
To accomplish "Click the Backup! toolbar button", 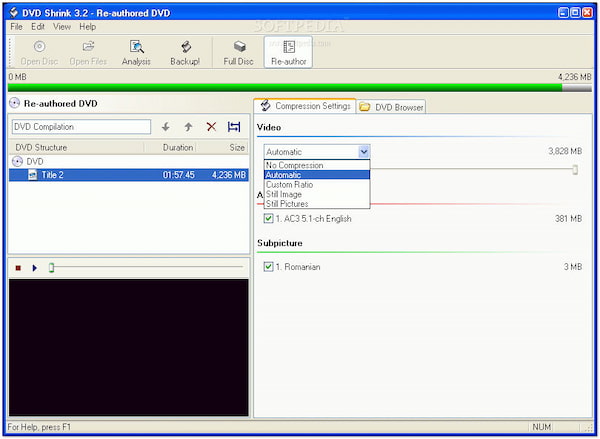I will click(185, 52).
